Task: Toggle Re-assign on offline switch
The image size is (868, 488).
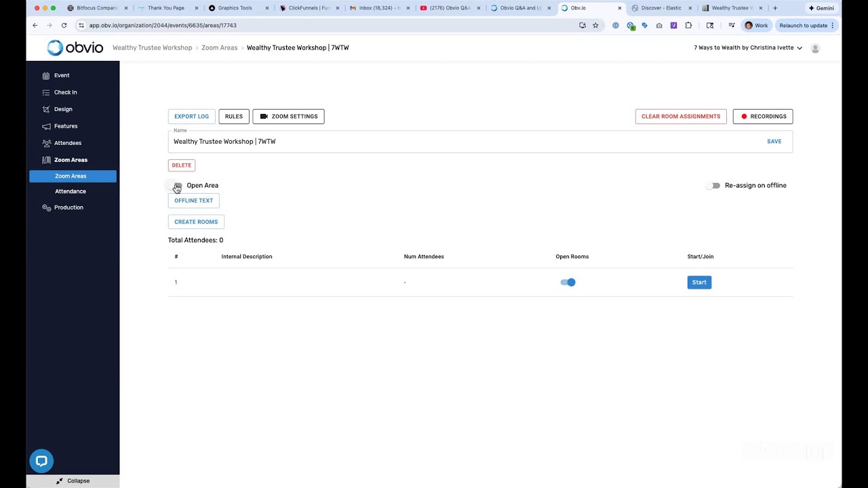Action: [713, 186]
